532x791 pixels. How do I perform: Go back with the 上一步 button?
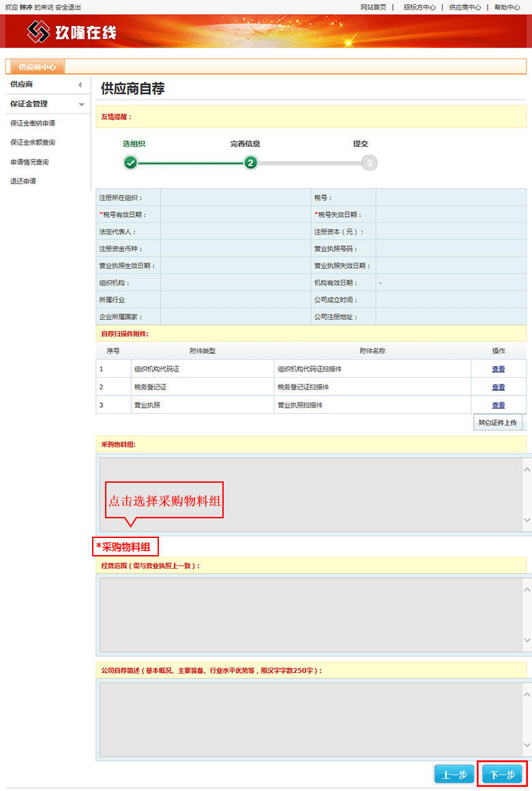coord(454,775)
